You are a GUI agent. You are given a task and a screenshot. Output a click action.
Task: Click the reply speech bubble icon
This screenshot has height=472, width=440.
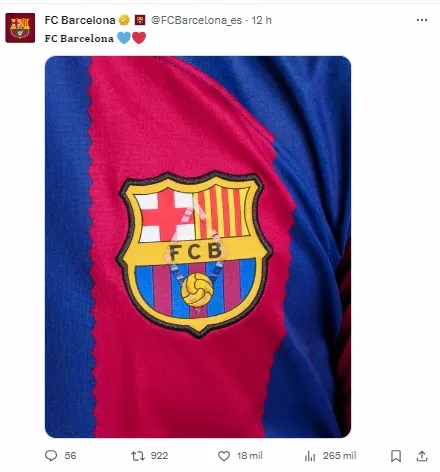coord(51,456)
